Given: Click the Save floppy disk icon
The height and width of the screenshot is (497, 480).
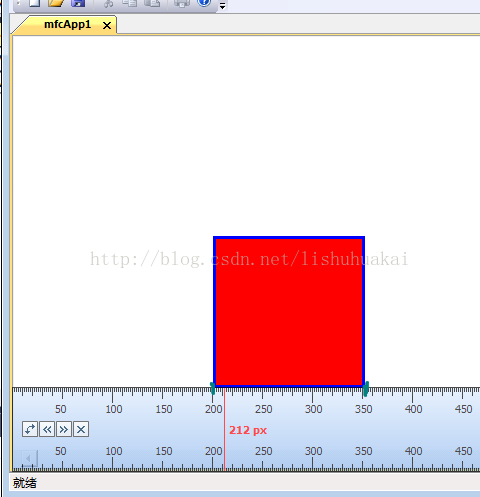Looking at the screenshot, I should coord(78,3).
